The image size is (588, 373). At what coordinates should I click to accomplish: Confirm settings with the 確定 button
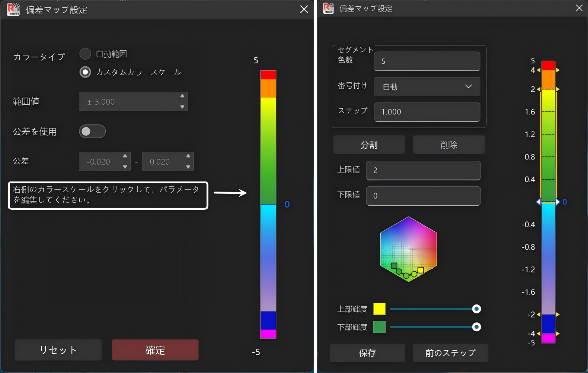coord(155,350)
